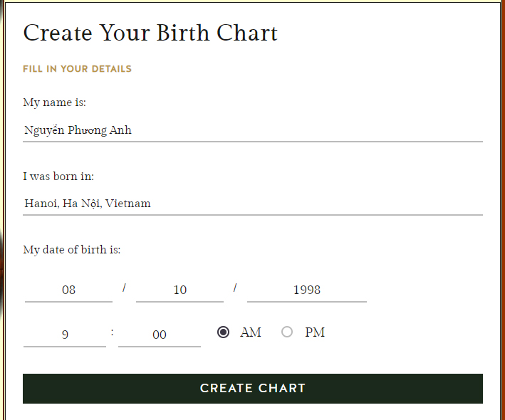Click the 'My date of birth is:' label
The height and width of the screenshot is (420, 505).
pos(72,250)
